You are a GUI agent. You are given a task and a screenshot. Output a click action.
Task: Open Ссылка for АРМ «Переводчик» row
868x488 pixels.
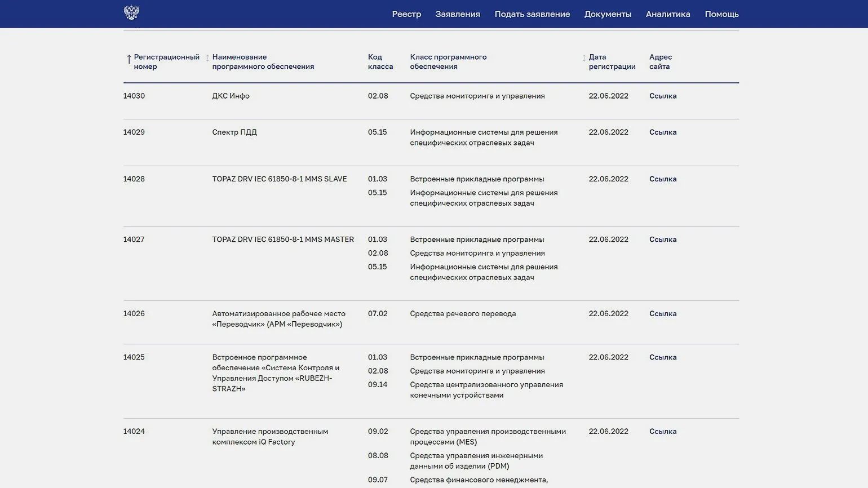(663, 314)
